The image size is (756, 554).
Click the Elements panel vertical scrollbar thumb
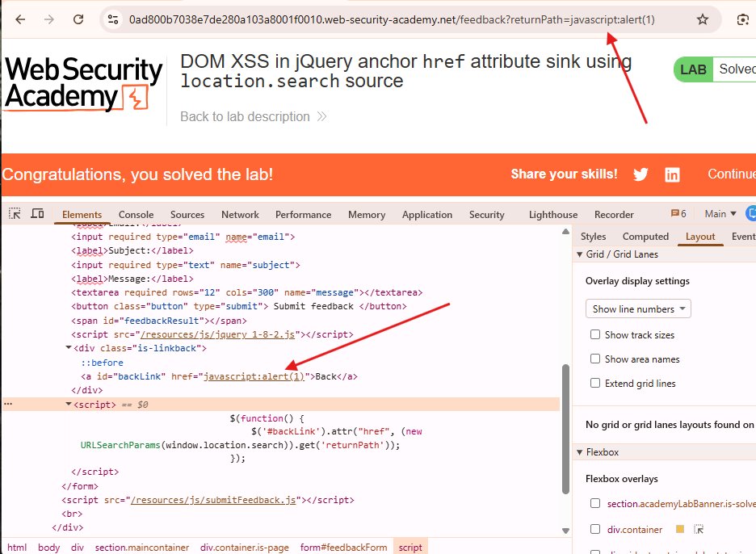coord(565,429)
